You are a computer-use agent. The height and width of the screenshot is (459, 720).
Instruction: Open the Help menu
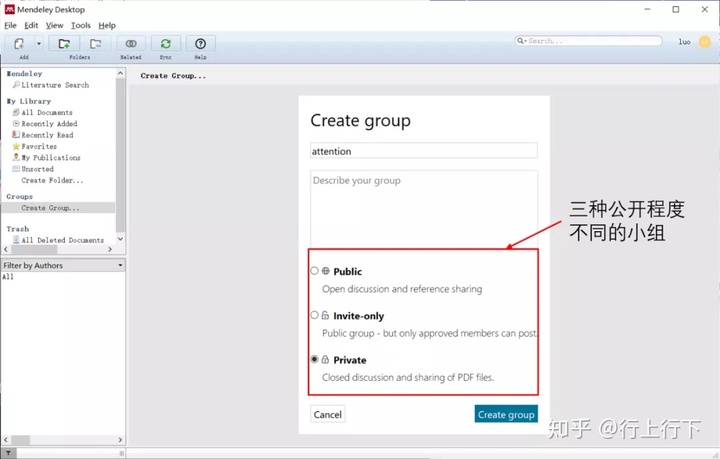pos(107,25)
